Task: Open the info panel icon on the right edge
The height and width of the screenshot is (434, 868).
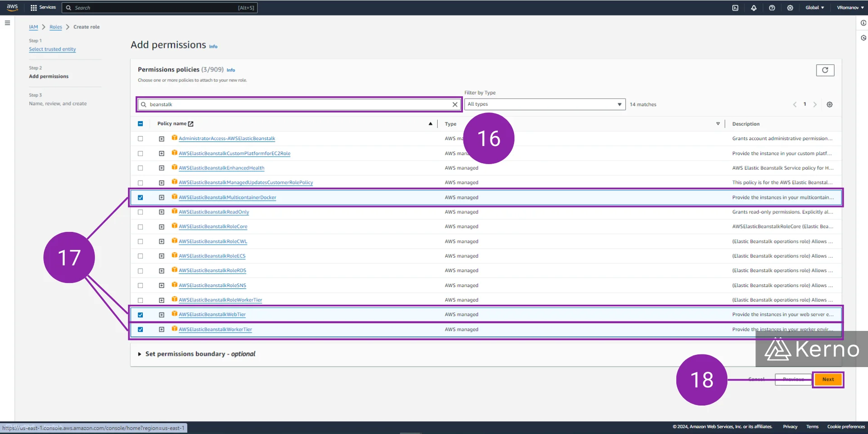Action: tap(863, 23)
